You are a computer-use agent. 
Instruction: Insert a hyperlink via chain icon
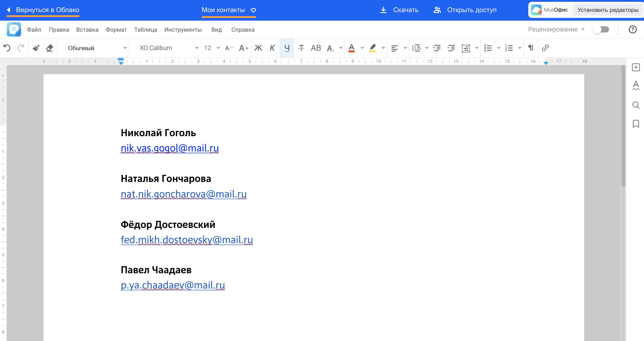click(545, 48)
